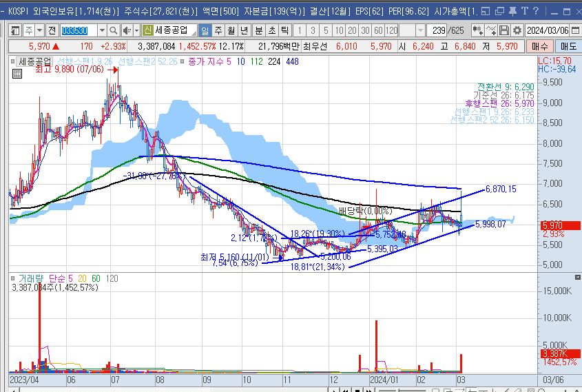Image resolution: width=582 pixels, height=392 pixels.
Task: Click the speaker sound alert icon
Action: tap(127, 30)
